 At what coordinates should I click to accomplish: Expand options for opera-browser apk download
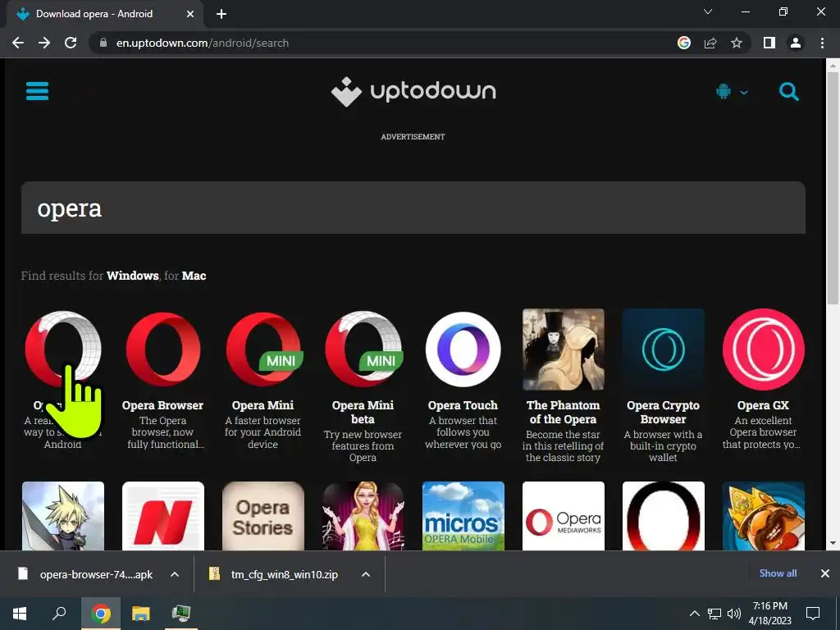point(175,574)
